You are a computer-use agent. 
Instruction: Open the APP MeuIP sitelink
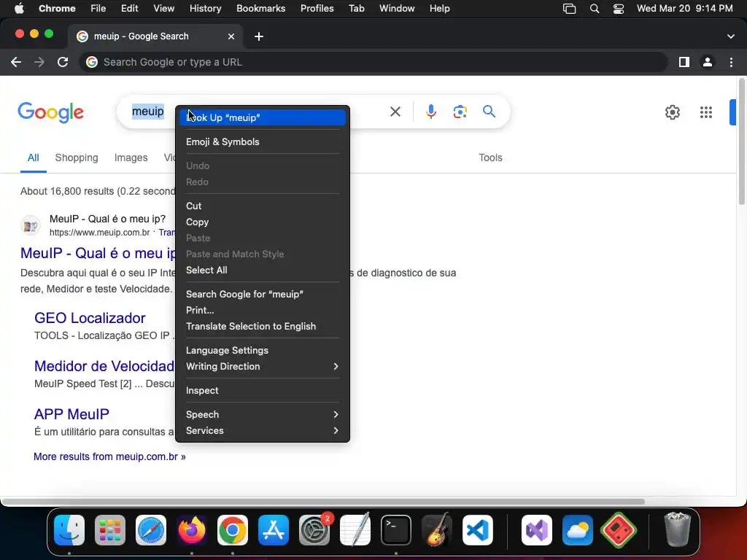coord(72,414)
